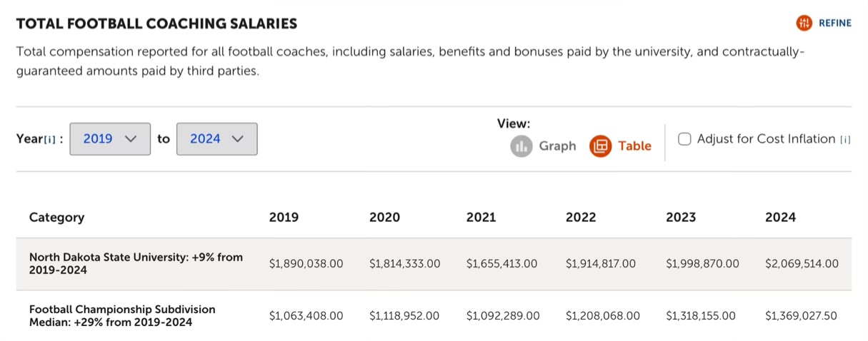The width and height of the screenshot is (868, 341).
Task: Click the 2024 column header
Action: point(780,218)
